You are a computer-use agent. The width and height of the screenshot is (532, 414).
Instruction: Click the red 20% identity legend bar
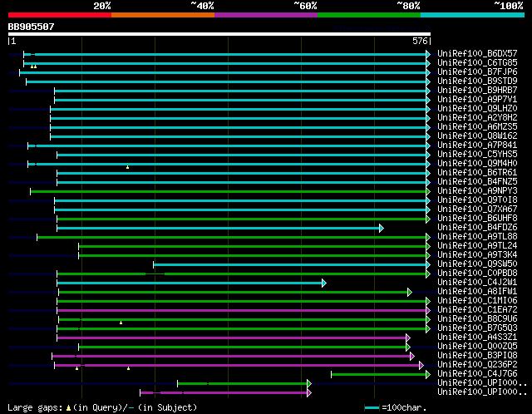(59, 14)
